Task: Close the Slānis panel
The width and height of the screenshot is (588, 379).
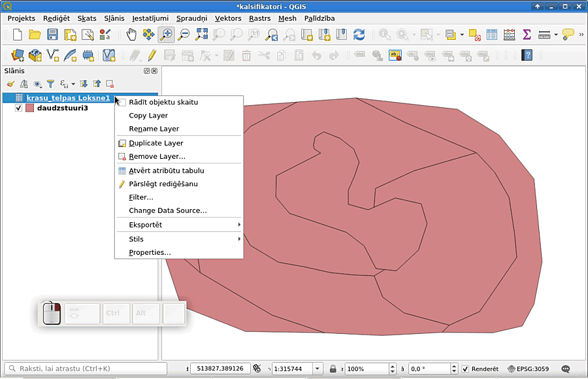Action: point(154,71)
